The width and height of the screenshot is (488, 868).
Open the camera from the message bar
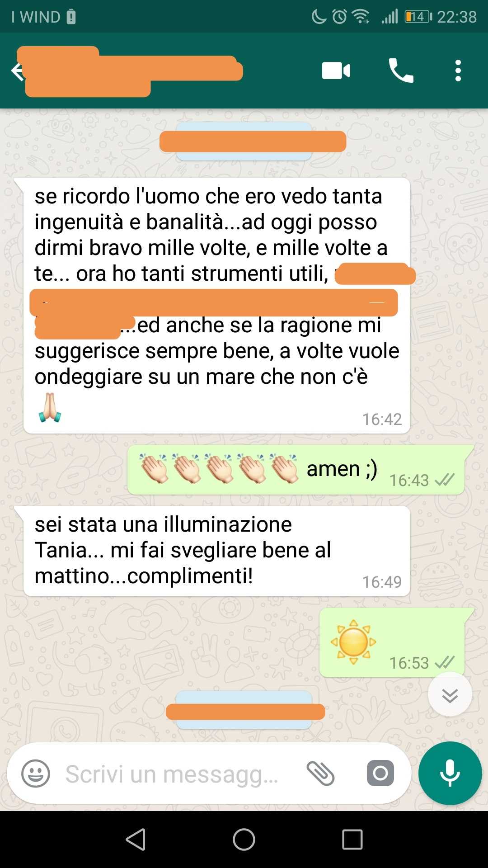click(x=380, y=774)
